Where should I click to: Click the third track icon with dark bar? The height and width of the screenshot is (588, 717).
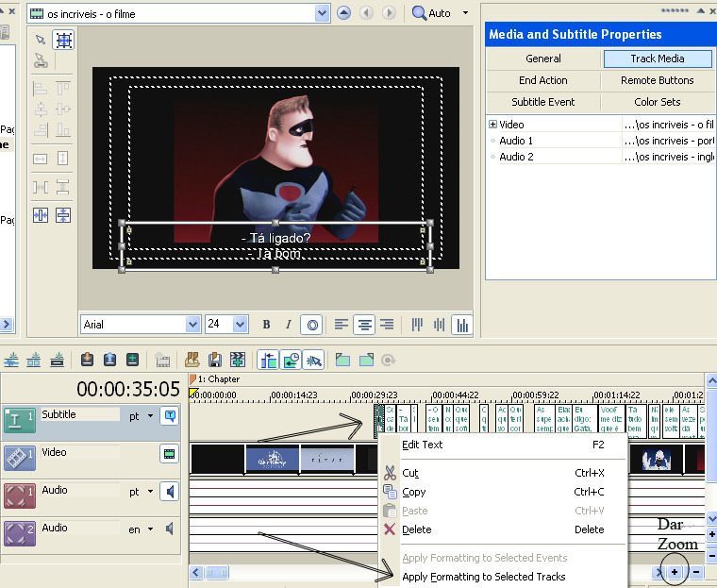tap(58, 360)
